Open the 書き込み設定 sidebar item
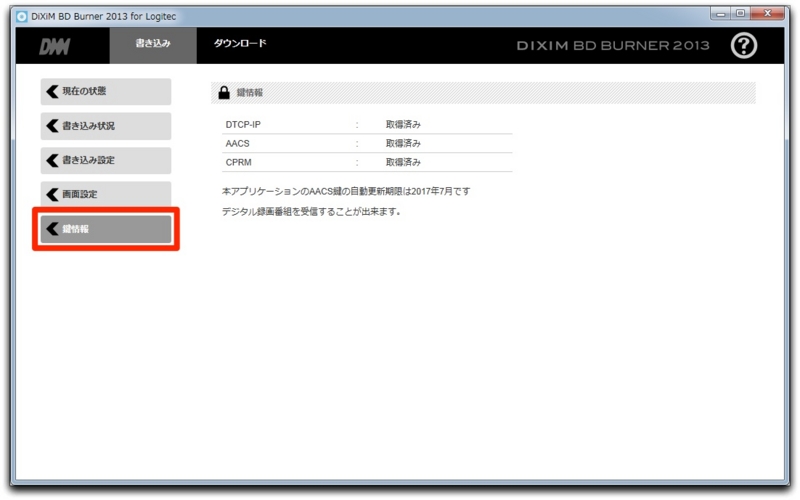The height and width of the screenshot is (500, 800). (106, 160)
